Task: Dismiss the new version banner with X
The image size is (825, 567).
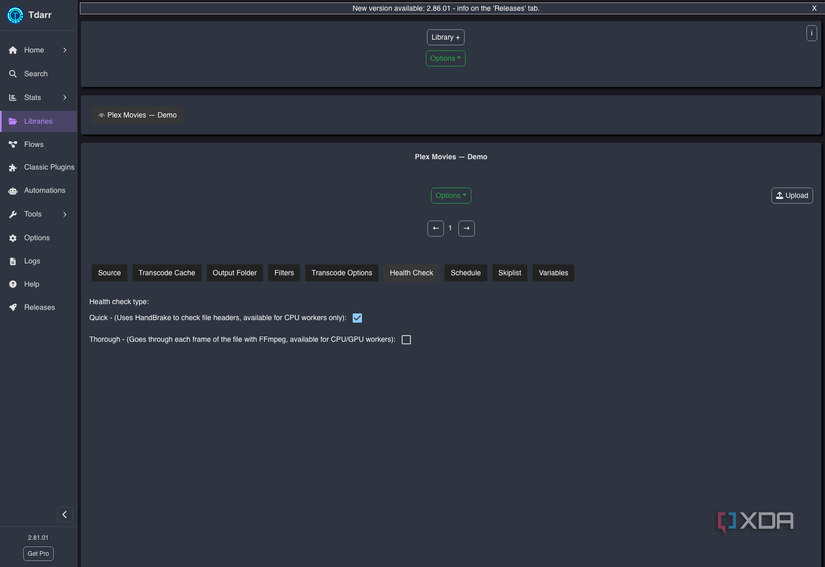Action: [x=814, y=8]
